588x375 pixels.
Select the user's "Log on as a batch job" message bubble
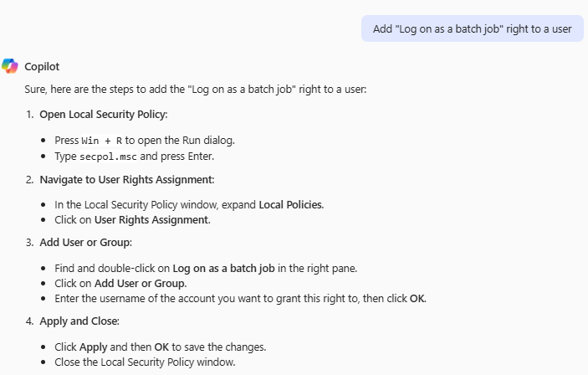click(x=472, y=28)
